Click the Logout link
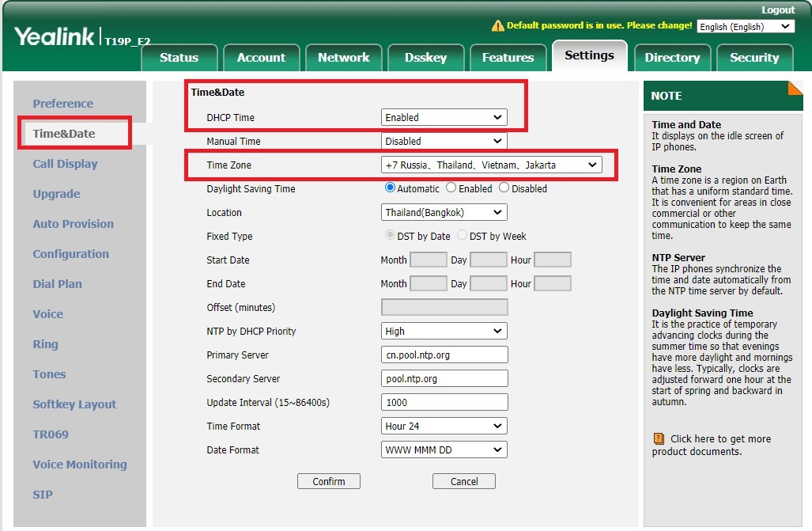The image size is (812, 531). [x=778, y=9]
